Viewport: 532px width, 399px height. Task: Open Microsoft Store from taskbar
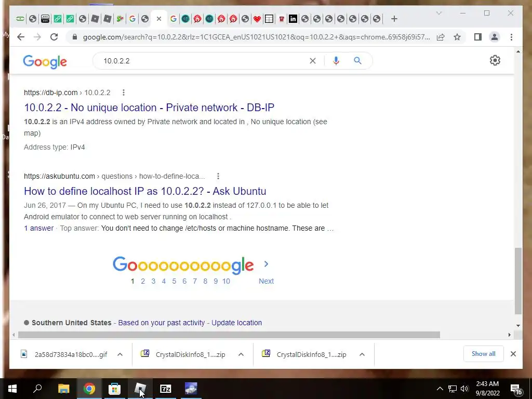114,389
